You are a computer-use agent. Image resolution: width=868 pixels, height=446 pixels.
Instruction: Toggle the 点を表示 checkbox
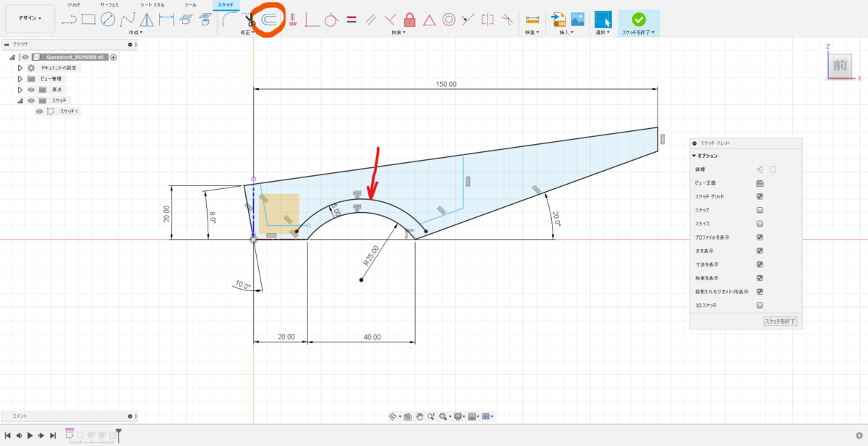tap(759, 251)
